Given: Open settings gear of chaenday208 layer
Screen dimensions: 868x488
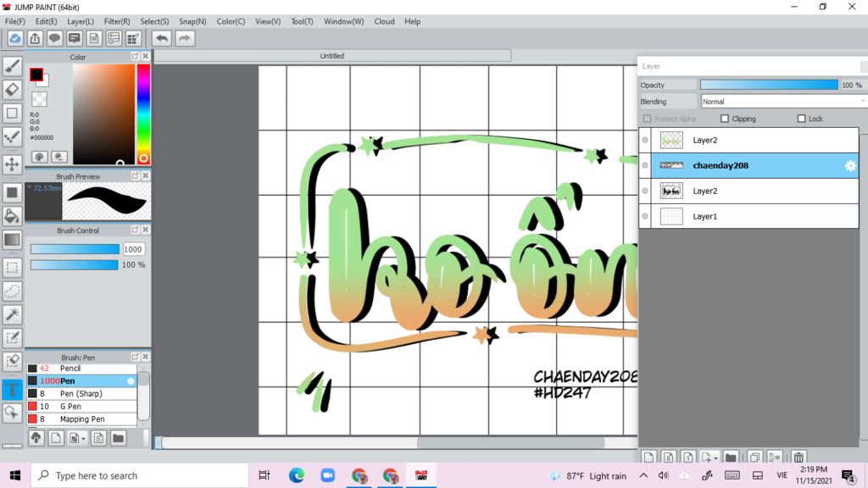Looking at the screenshot, I should (x=850, y=165).
